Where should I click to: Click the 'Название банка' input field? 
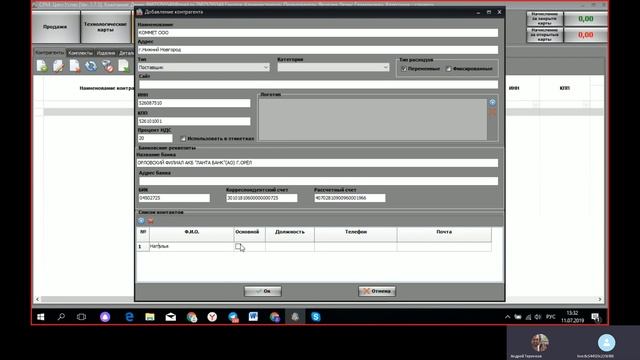pyautogui.click(x=317, y=163)
